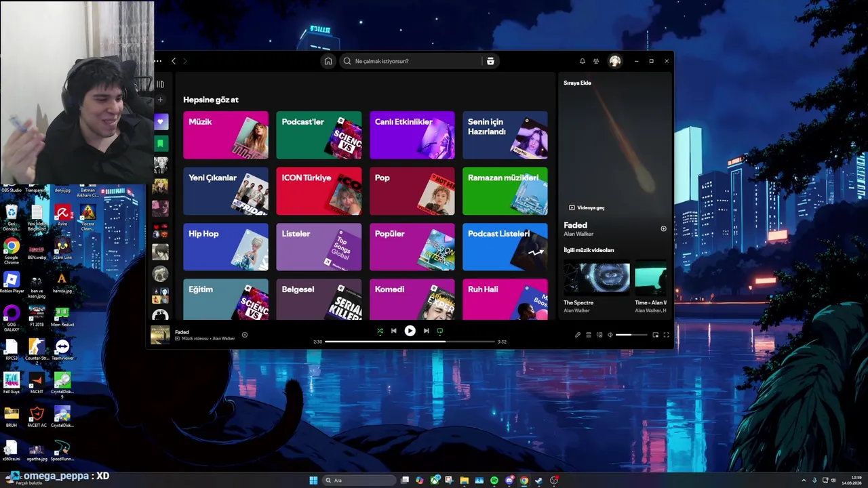Open the Browse icon in search bar
This screenshot has width=868, height=488.
pos(490,61)
